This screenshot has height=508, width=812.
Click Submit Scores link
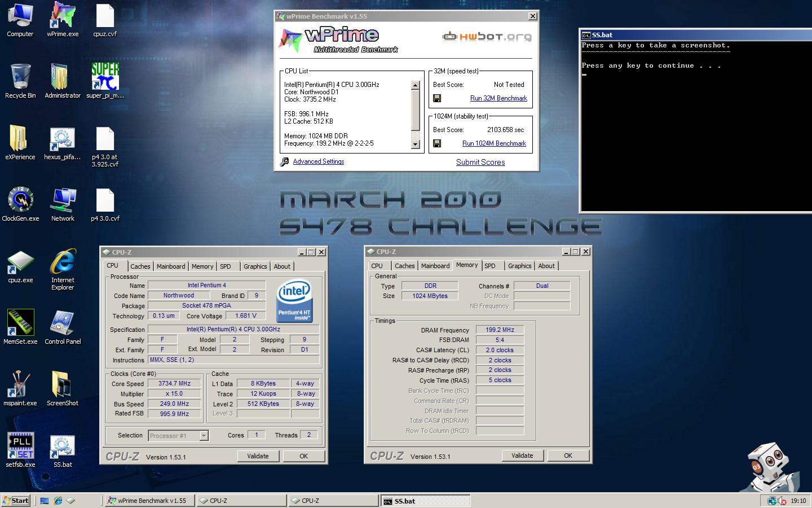480,162
